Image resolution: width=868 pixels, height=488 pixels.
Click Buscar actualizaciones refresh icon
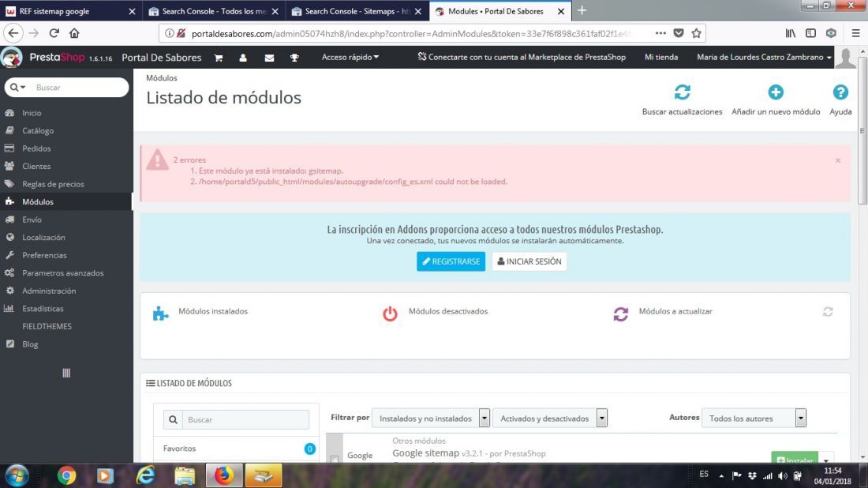pyautogui.click(x=682, y=92)
